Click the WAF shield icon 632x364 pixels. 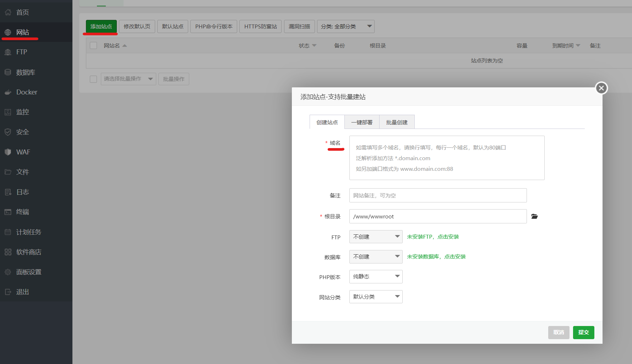[8, 152]
